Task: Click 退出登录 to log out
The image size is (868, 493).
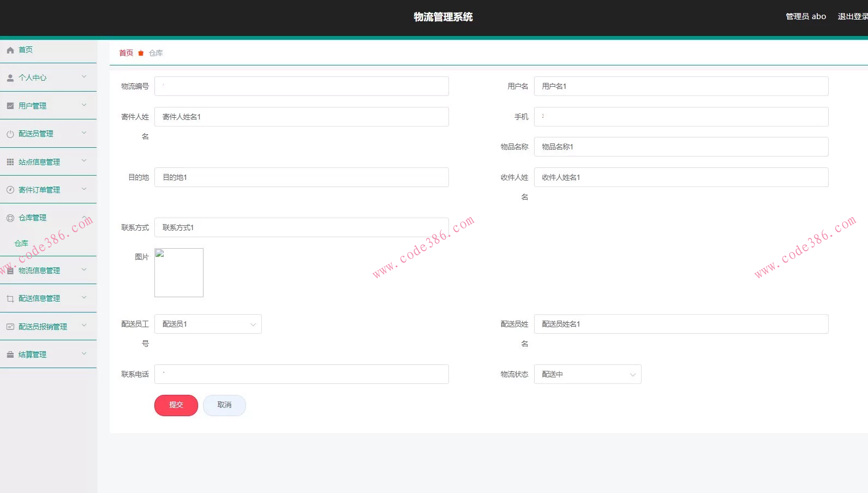Action: click(x=853, y=17)
